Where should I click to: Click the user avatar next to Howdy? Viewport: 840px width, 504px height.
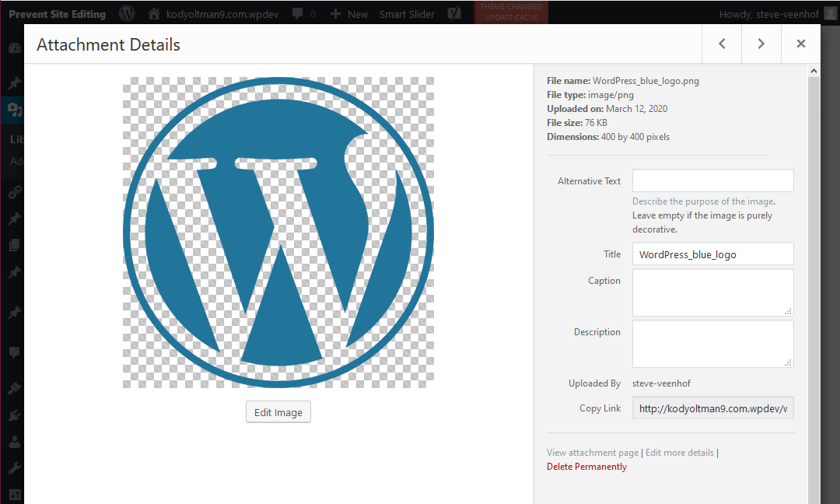pyautogui.click(x=831, y=14)
